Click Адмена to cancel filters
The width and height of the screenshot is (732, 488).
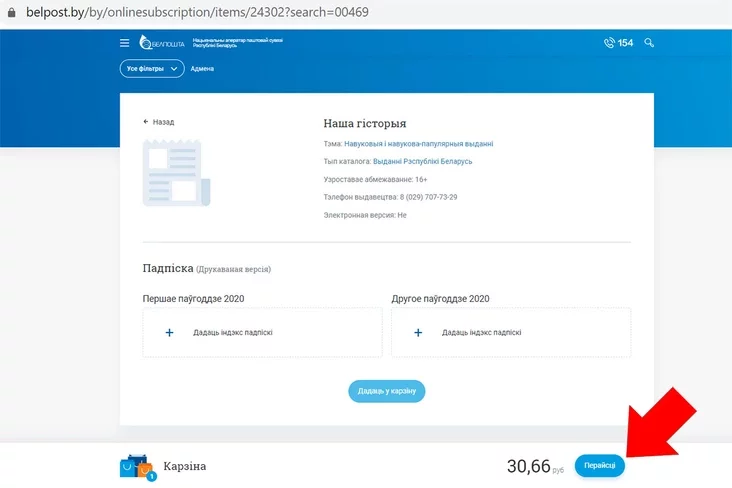tap(202, 69)
